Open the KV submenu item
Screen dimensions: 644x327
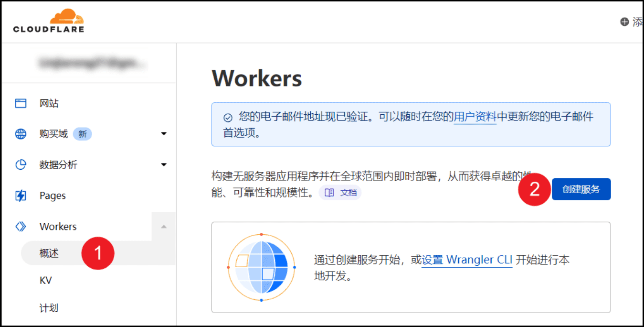point(45,281)
